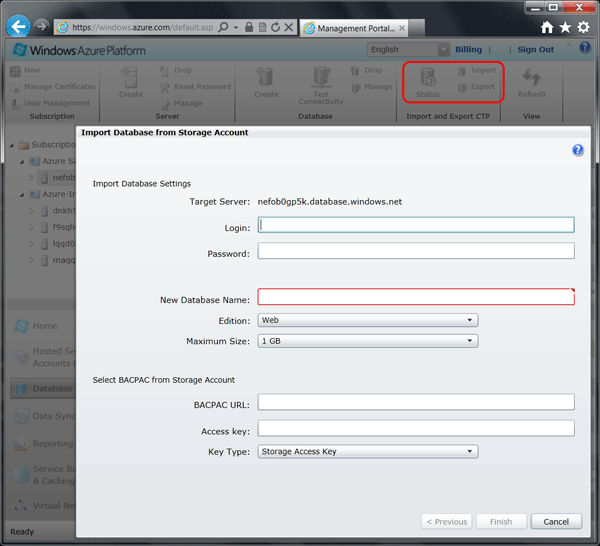Open the English language dropdown
600x546 pixels.
(x=408, y=49)
